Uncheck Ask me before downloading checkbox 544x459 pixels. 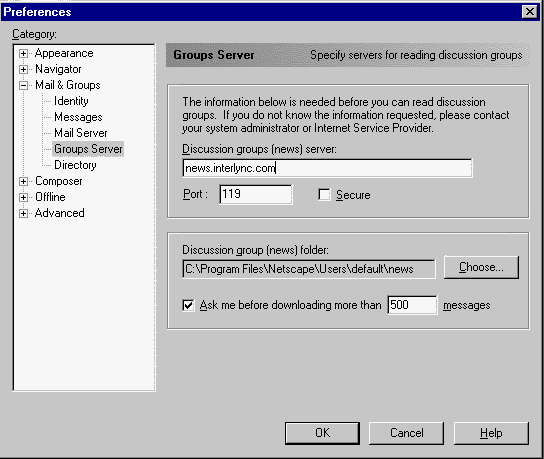coord(188,305)
